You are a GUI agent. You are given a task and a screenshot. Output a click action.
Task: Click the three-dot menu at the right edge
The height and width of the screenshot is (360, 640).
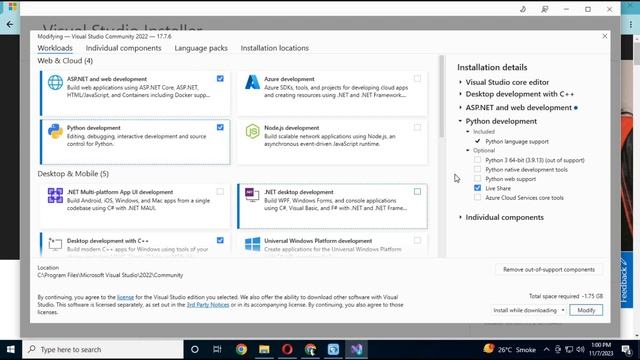[x=631, y=24]
